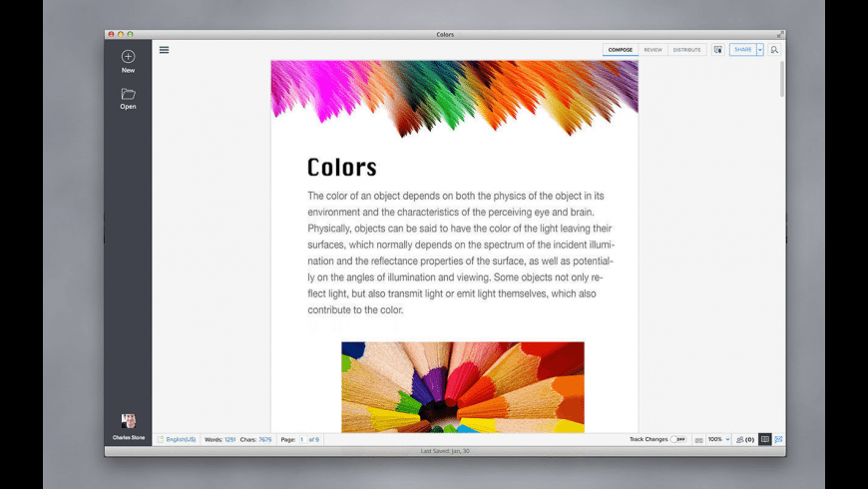Click Charles Stone profile avatar
The width and height of the screenshot is (868, 489).
click(129, 421)
